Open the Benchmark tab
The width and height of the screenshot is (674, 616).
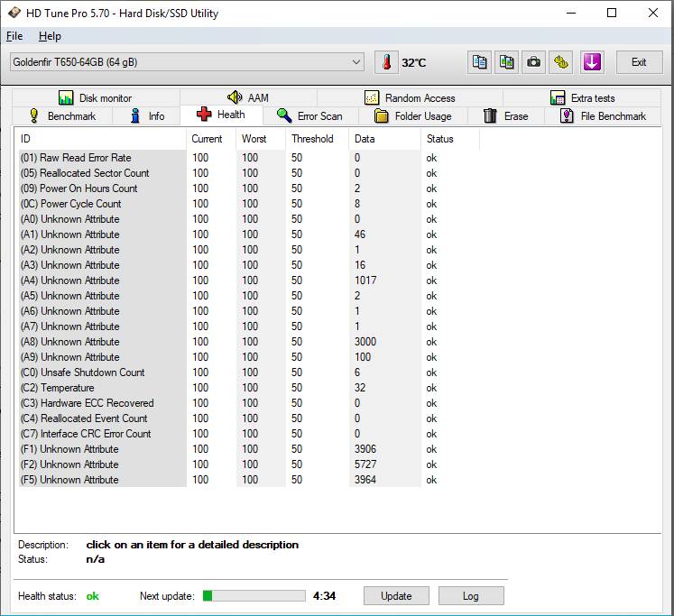(x=62, y=116)
